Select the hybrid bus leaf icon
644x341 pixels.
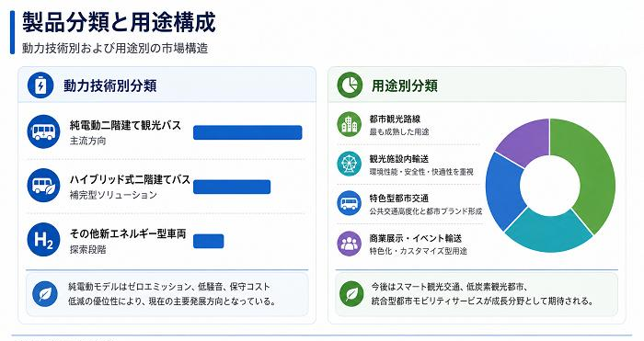[x=43, y=186]
